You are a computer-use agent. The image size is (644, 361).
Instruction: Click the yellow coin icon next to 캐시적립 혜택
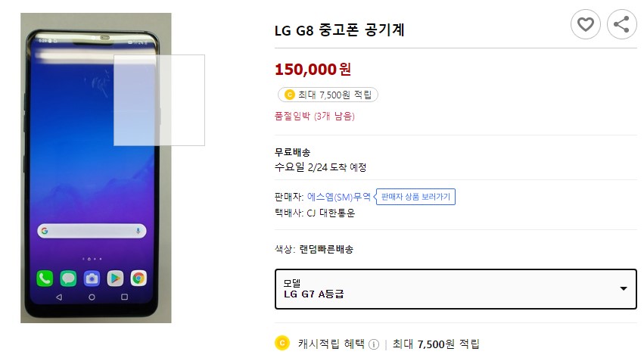(x=282, y=344)
